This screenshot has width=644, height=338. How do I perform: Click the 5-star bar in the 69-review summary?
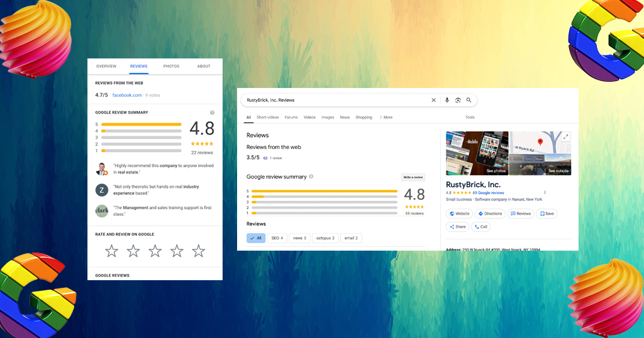[325, 191]
